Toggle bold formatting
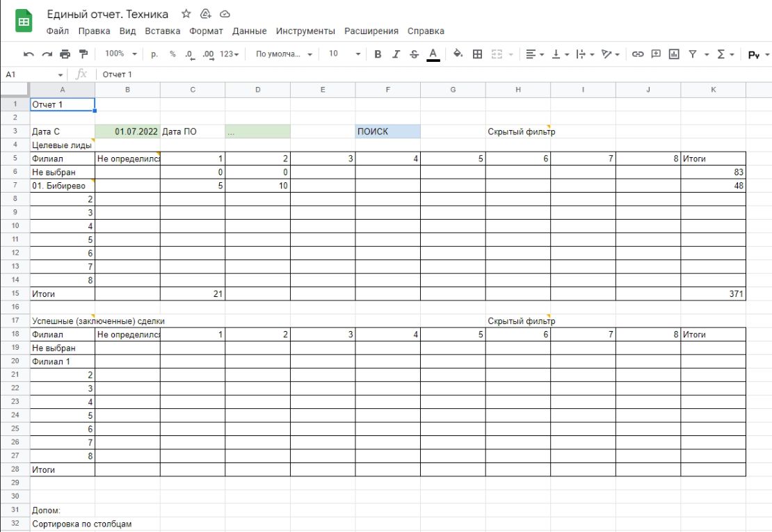This screenshot has width=772, height=532. (378, 54)
